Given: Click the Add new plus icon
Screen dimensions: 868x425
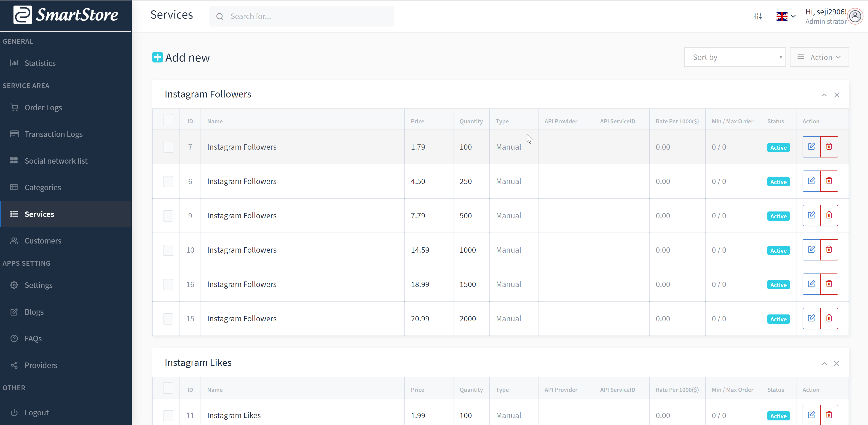Looking at the screenshot, I should point(157,57).
